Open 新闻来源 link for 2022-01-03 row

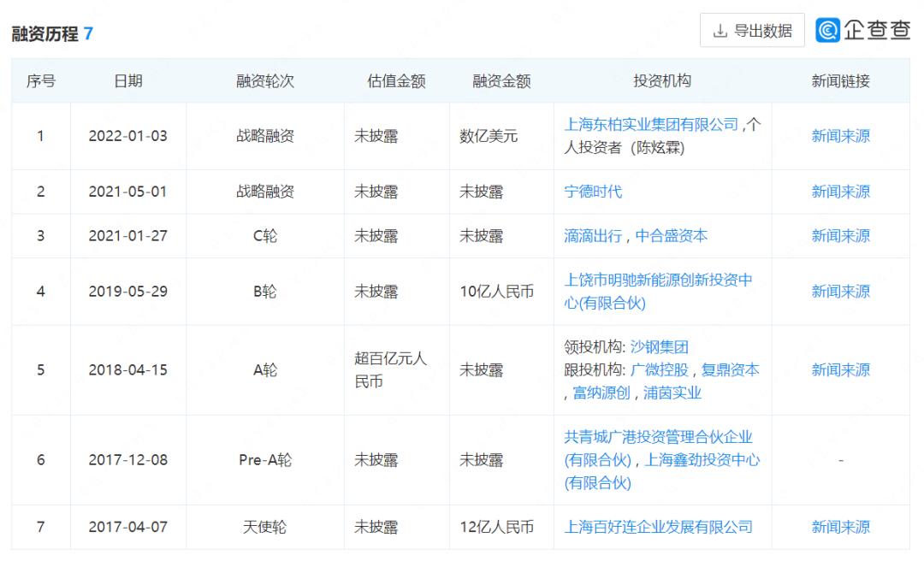click(840, 136)
